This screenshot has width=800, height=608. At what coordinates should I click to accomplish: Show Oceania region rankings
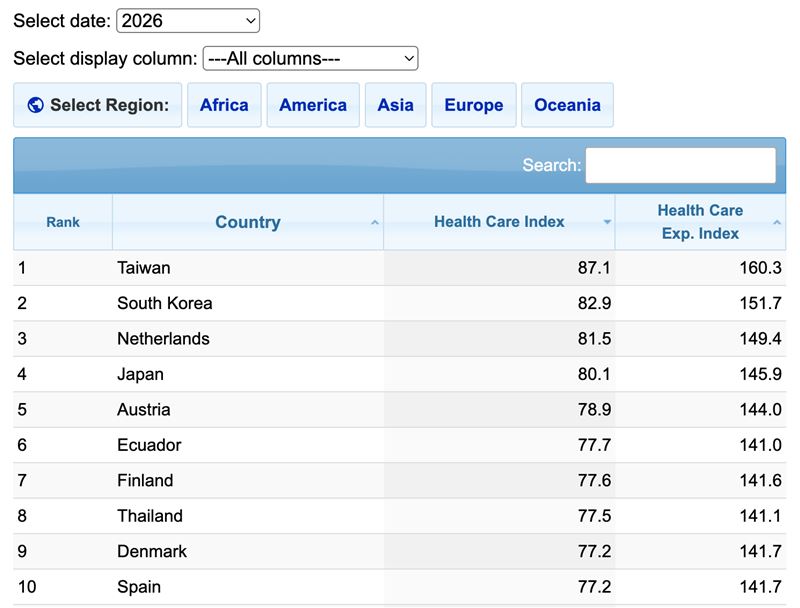(x=567, y=105)
